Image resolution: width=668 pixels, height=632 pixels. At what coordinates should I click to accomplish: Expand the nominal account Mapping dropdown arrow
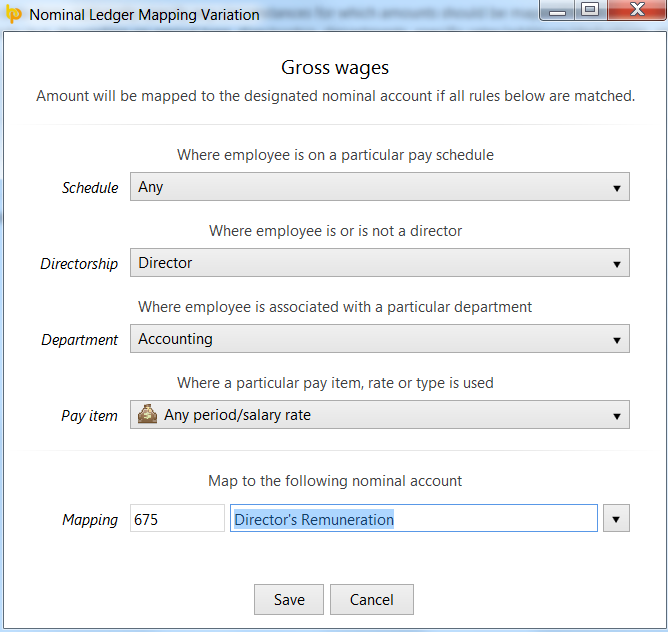(616, 518)
